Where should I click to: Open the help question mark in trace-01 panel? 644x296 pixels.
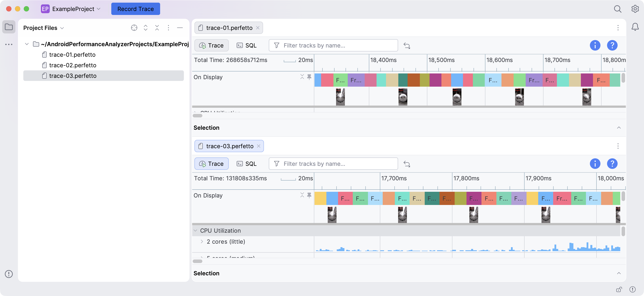point(612,46)
